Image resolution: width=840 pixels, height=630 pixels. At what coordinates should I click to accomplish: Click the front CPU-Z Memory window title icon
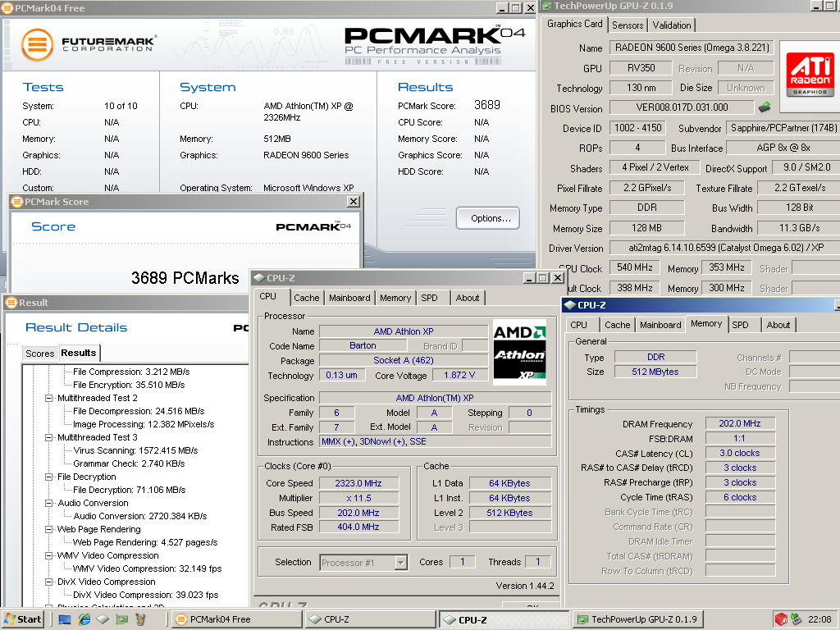[x=571, y=305]
